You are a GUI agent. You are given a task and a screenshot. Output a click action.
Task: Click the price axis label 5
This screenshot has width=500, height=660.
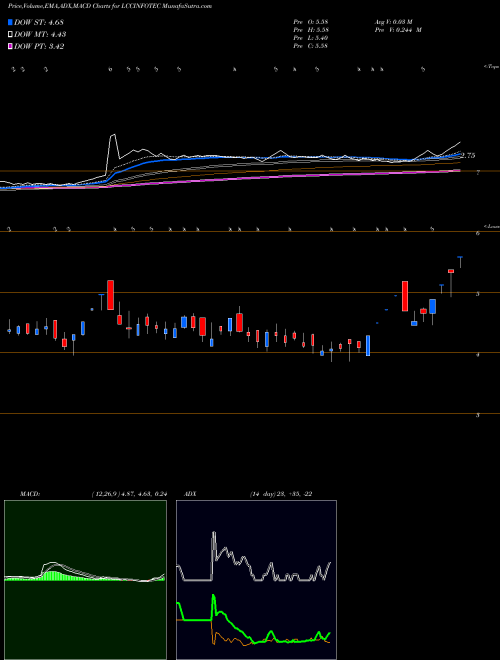[x=478, y=294]
